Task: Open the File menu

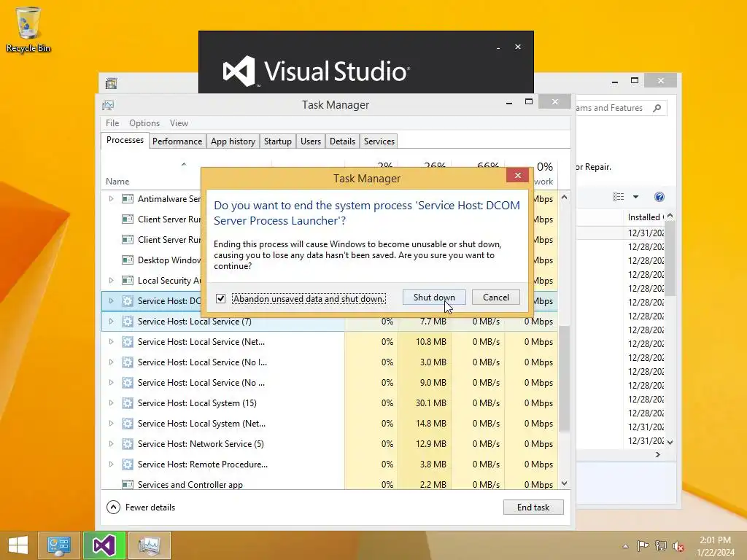Action: [x=112, y=122]
